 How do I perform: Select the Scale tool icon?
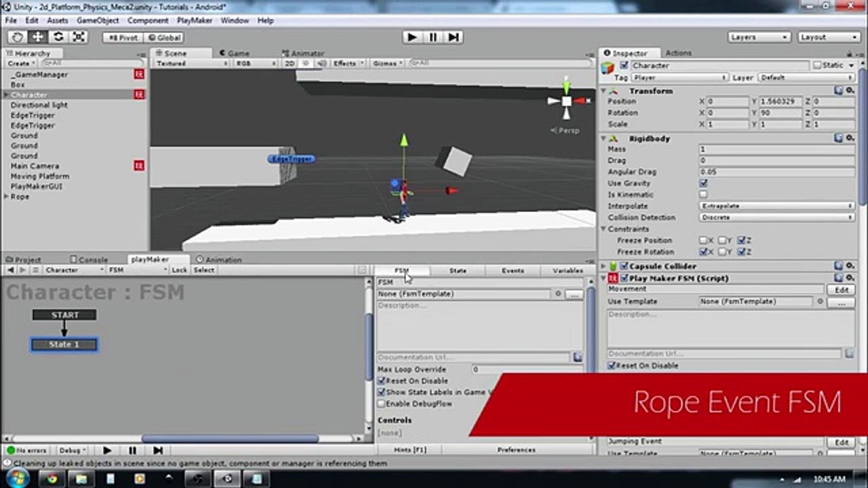(x=79, y=37)
